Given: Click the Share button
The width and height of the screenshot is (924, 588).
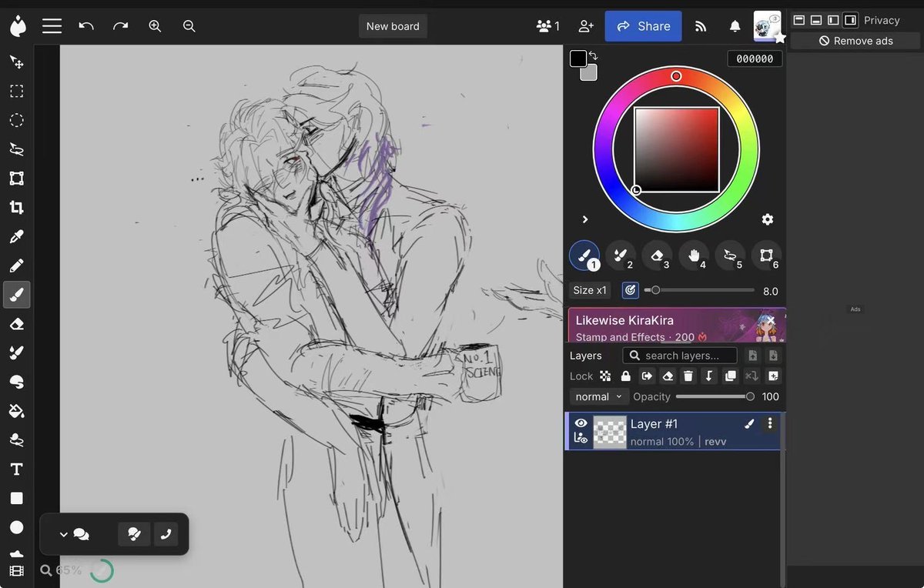Looking at the screenshot, I should (x=643, y=26).
